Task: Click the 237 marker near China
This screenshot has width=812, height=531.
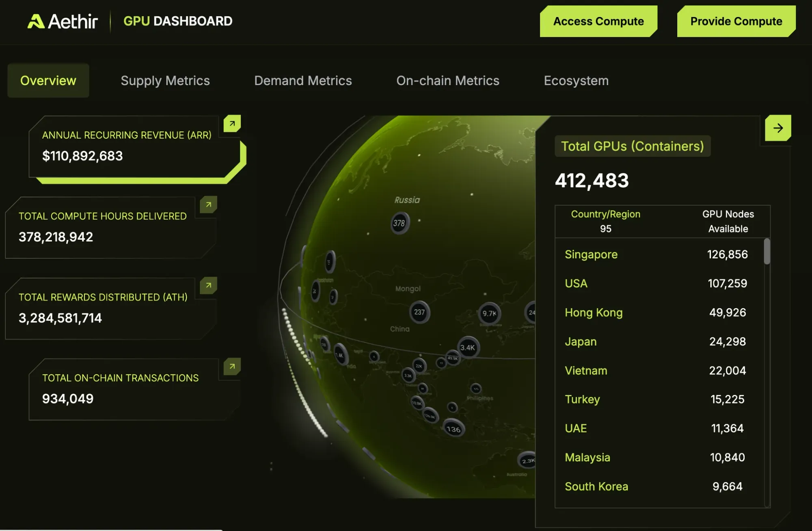Action: click(x=419, y=312)
